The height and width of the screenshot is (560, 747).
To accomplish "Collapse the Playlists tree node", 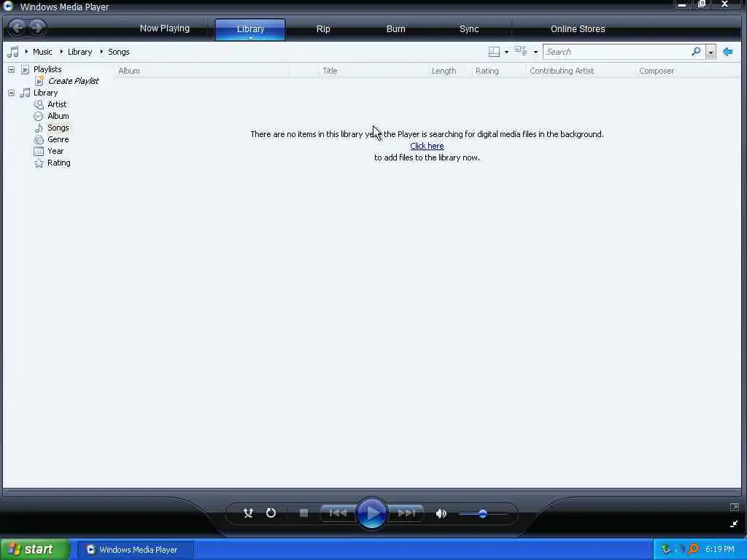I will (x=11, y=69).
